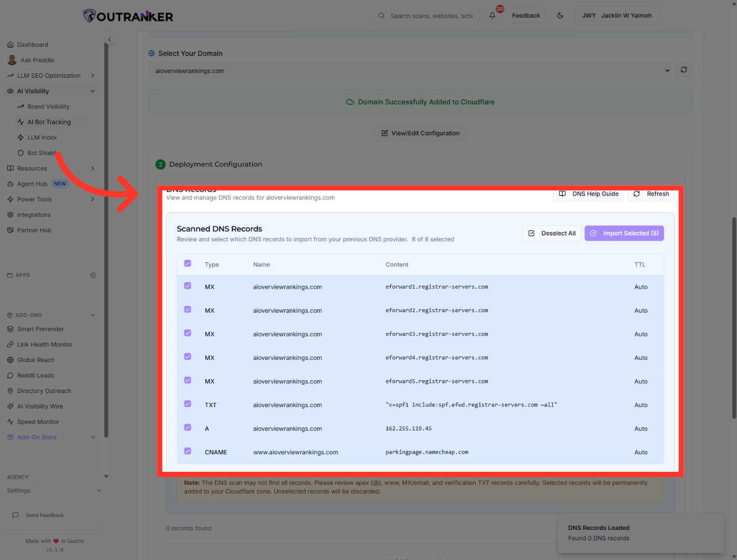
Task: Select Bot Shield in the sidebar
Action: tap(42, 152)
